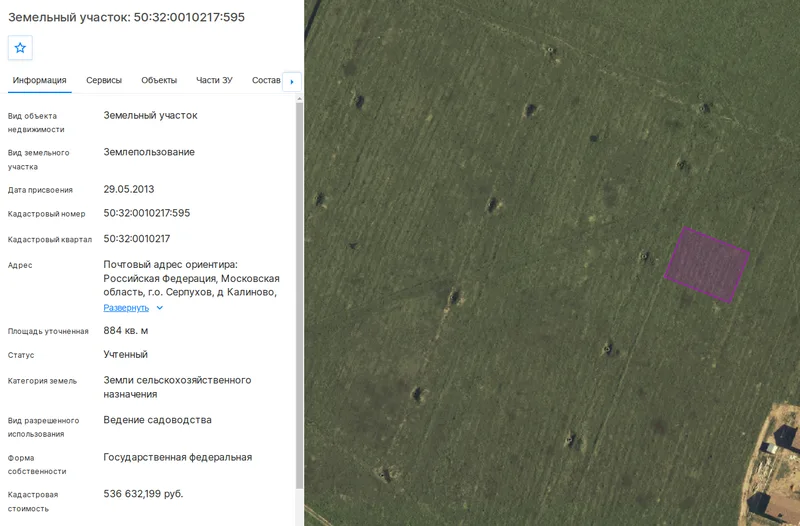Click the label Категория земель
800x526 pixels.
coord(42,381)
